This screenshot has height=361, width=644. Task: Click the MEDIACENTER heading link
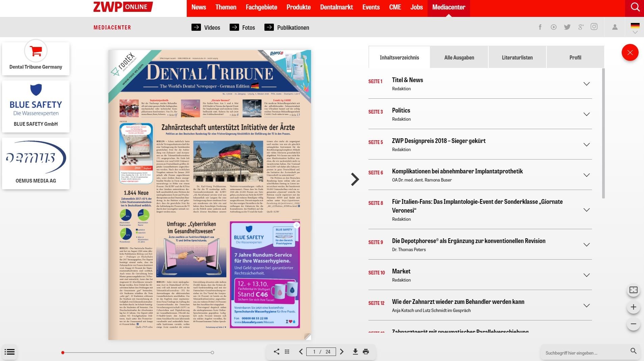pyautogui.click(x=112, y=27)
